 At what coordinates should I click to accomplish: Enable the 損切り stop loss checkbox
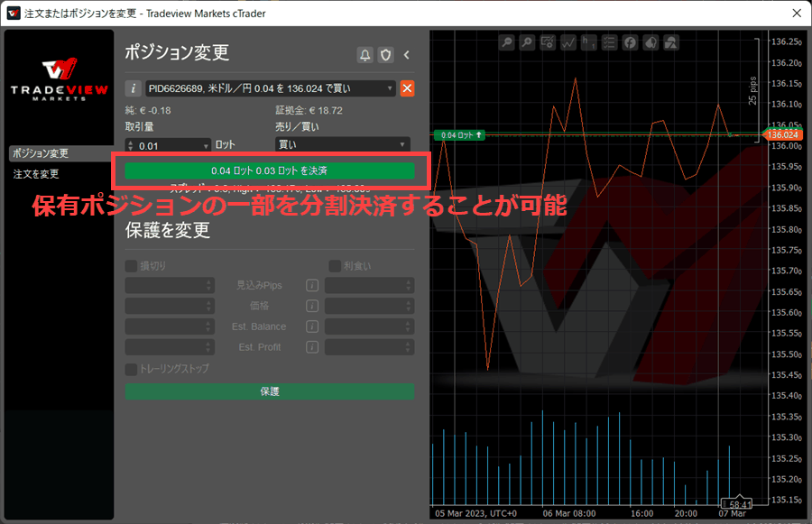pyautogui.click(x=132, y=266)
